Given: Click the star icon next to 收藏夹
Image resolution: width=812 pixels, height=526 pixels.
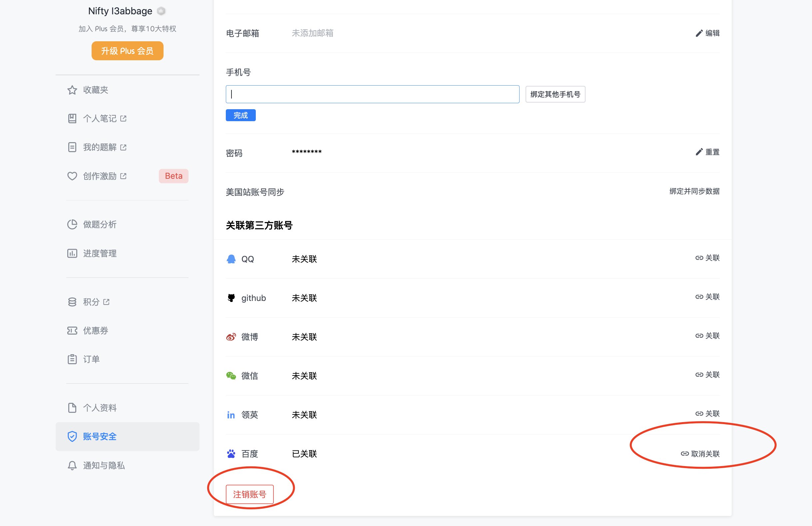Looking at the screenshot, I should [72, 90].
